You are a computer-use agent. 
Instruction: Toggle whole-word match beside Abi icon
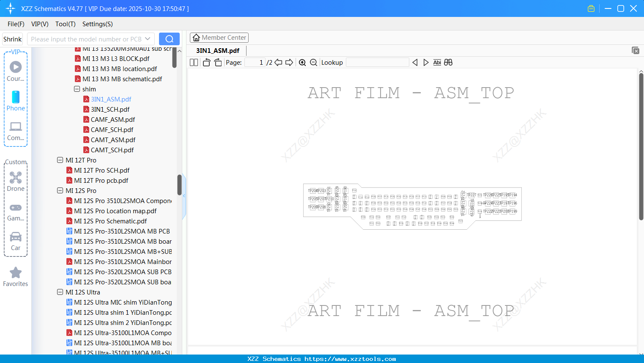(448, 62)
